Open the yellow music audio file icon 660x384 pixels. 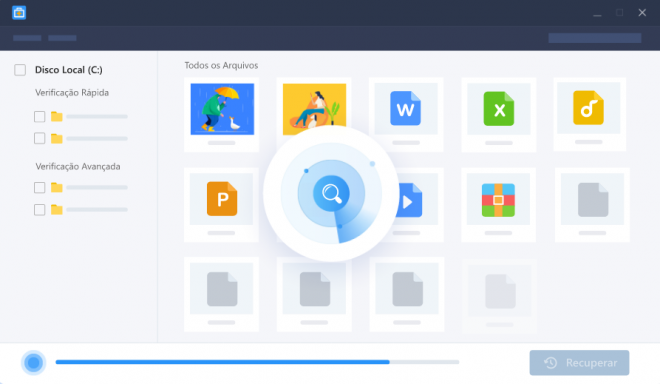pos(588,108)
